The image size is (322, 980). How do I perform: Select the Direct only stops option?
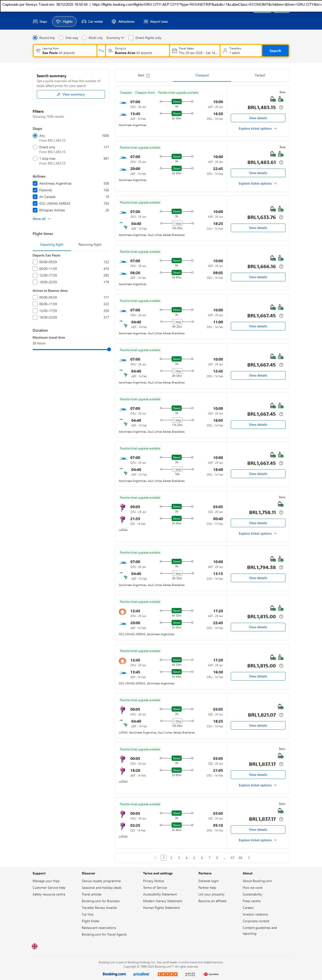coord(35,147)
